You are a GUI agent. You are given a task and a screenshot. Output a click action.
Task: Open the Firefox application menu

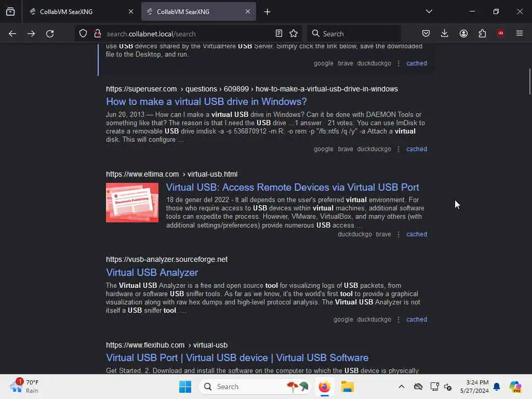coord(520,33)
